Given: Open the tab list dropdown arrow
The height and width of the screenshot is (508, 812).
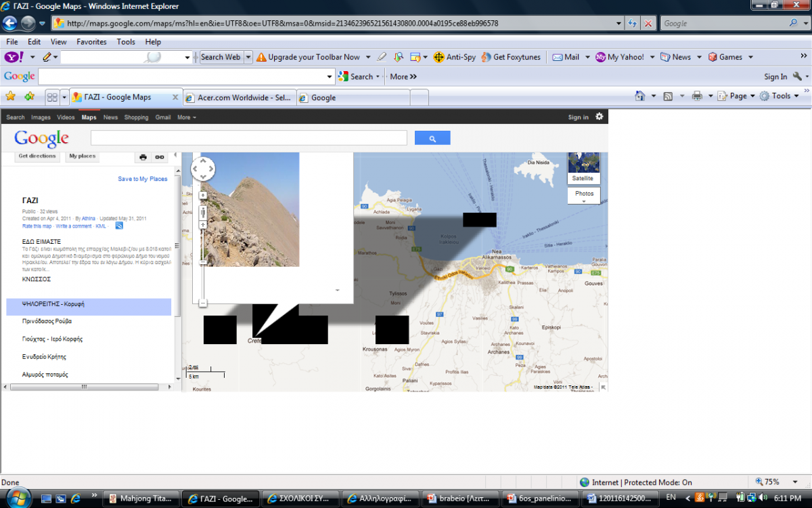Looking at the screenshot, I should pos(64,97).
